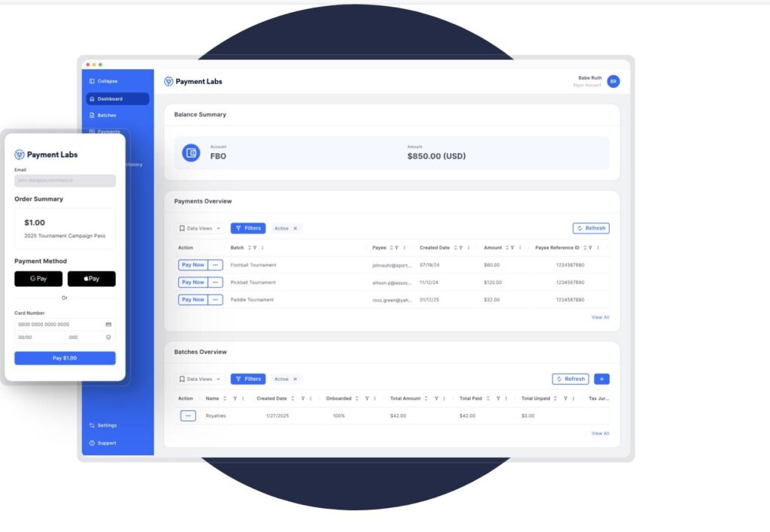Image resolution: width=770 pixels, height=532 pixels.
Task: Sort batches by Created Date
Action: tap(293, 398)
